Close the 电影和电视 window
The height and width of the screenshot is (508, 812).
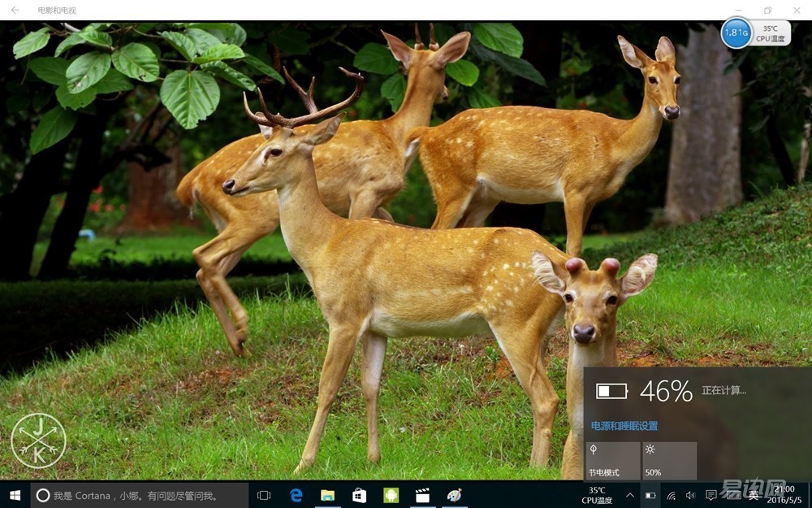click(797, 10)
